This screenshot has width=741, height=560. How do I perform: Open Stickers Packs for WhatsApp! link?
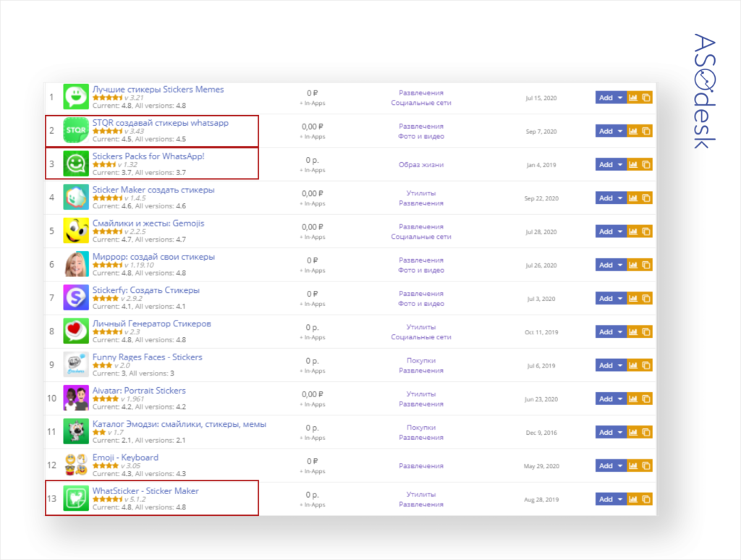tap(148, 156)
